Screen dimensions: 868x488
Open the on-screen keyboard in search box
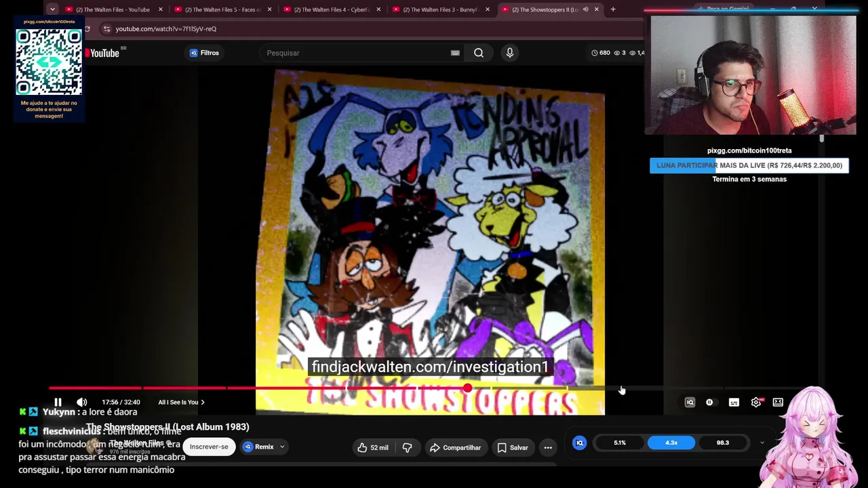pos(455,53)
